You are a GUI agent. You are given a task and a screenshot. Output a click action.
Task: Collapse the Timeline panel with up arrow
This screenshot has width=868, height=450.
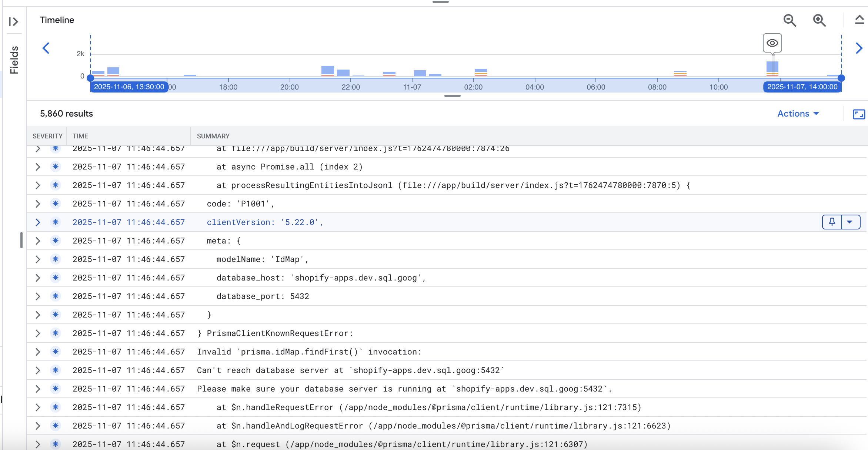(859, 20)
